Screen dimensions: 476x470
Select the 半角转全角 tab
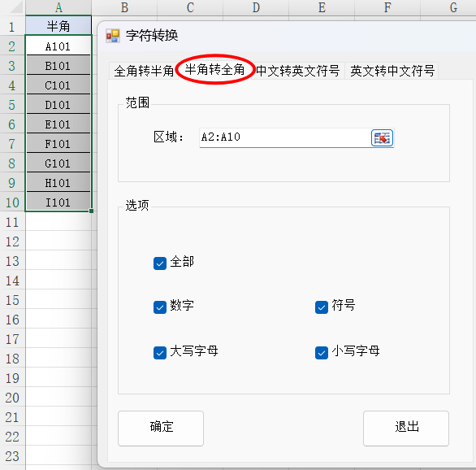pos(214,70)
